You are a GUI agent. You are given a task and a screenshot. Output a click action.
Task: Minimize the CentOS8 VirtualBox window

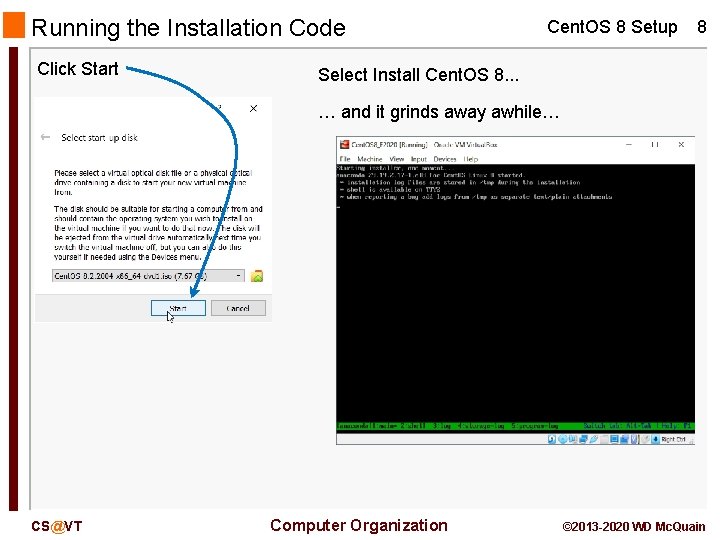[x=629, y=144]
